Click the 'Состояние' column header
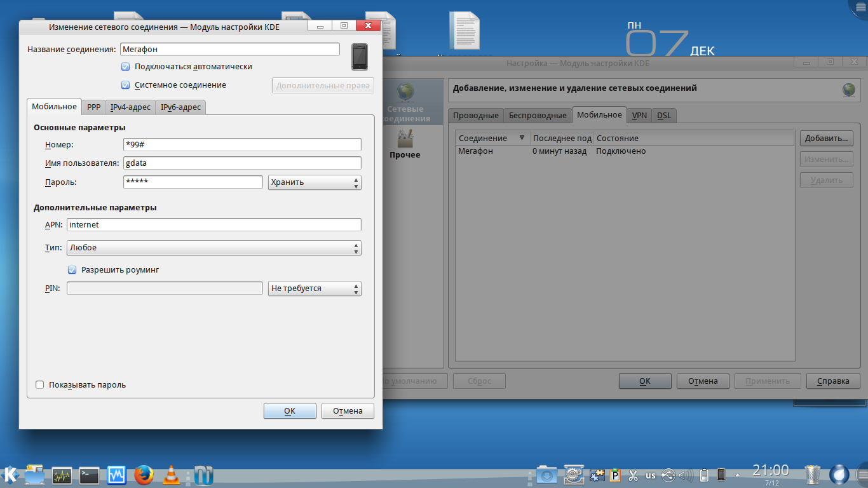Screen dimensions: 868x488 (694, 138)
